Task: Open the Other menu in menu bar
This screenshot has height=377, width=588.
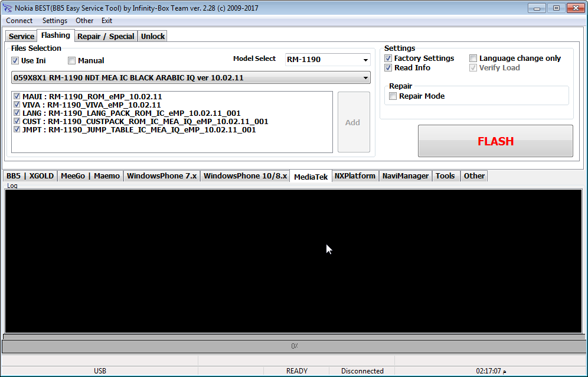Action: [x=84, y=21]
